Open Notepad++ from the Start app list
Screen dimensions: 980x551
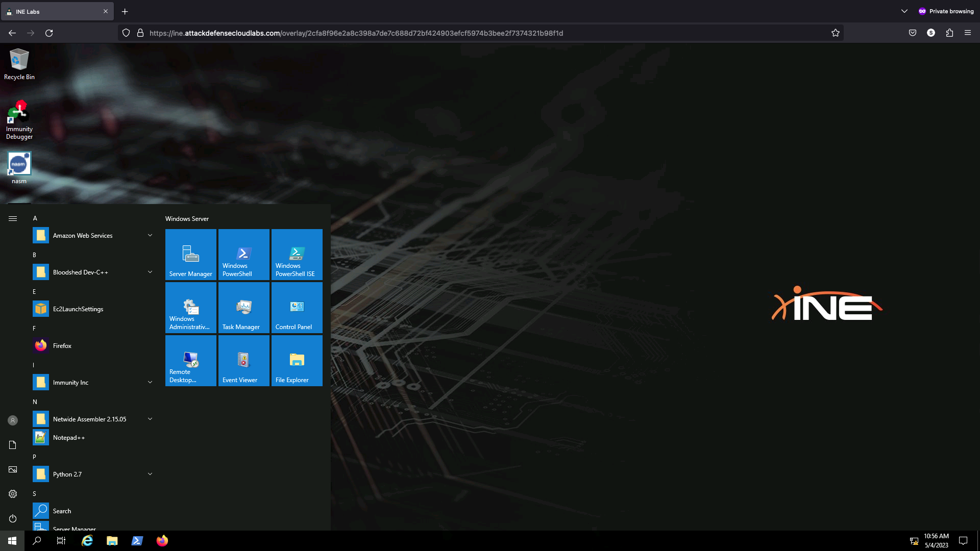93,438
